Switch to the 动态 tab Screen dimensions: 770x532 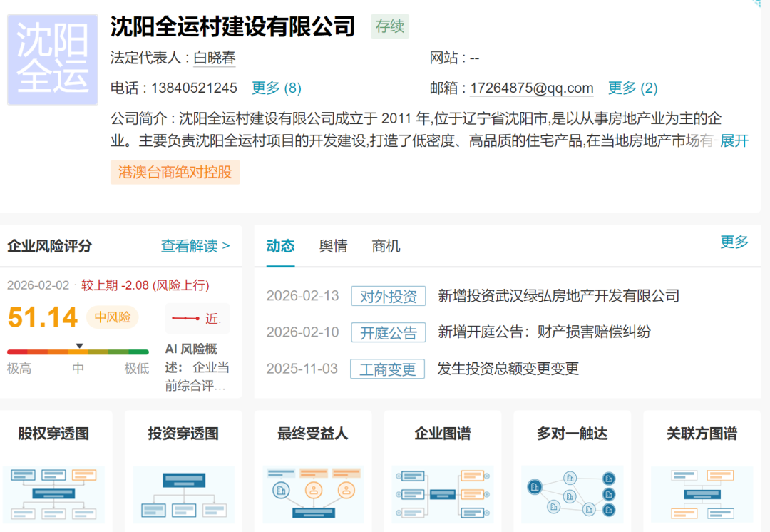point(280,246)
